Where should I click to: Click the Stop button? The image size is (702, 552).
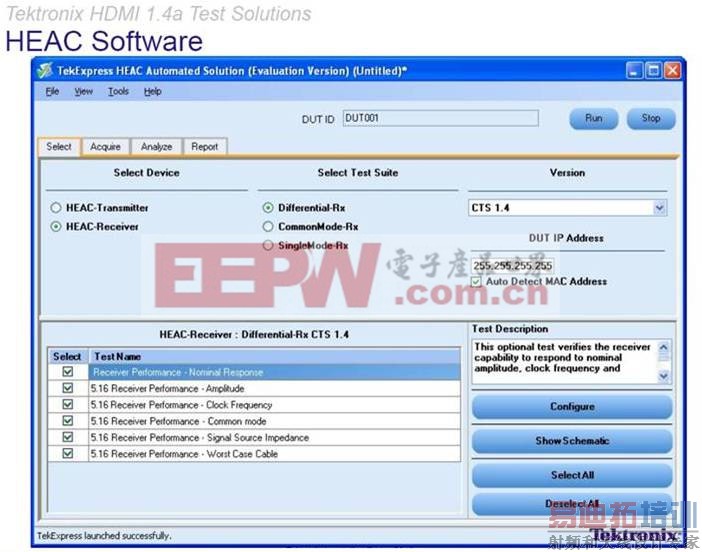[651, 118]
